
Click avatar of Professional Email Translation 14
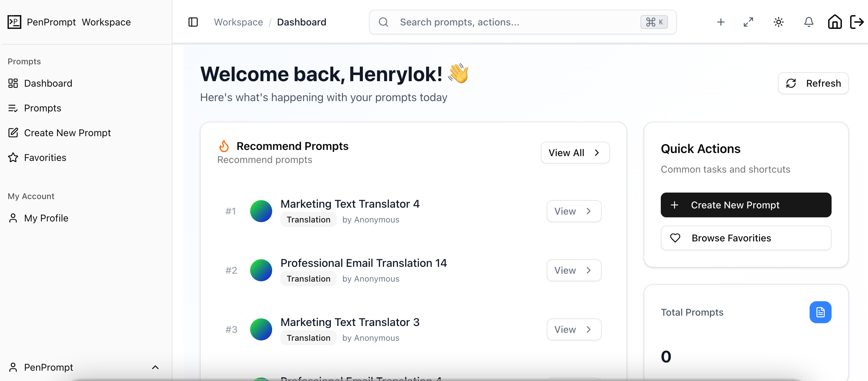(261, 270)
